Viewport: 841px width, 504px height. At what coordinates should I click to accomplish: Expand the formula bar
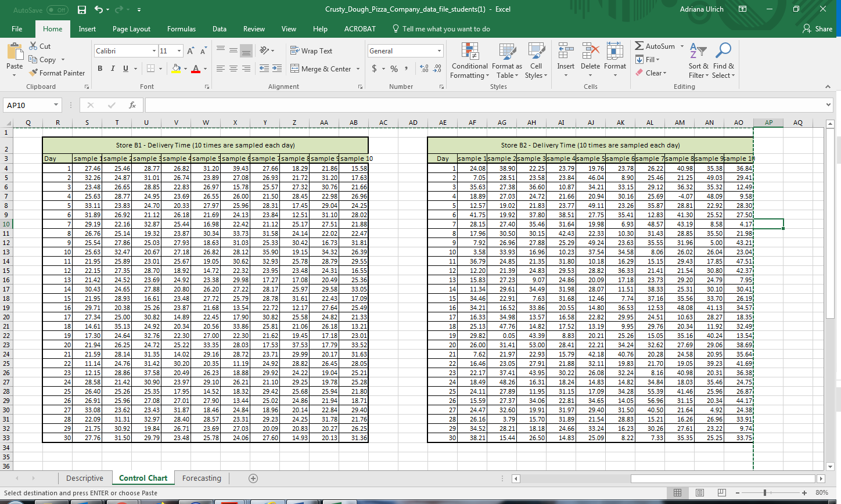coord(828,105)
